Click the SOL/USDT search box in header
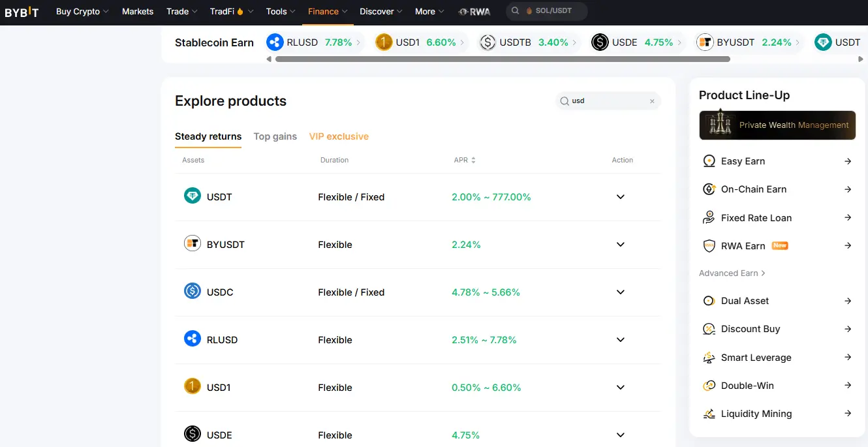Image resolution: width=868 pixels, height=447 pixels. tap(547, 11)
